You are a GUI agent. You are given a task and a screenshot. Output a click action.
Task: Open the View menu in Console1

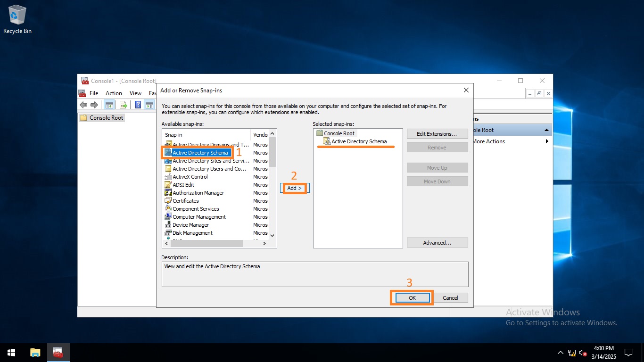tap(135, 93)
